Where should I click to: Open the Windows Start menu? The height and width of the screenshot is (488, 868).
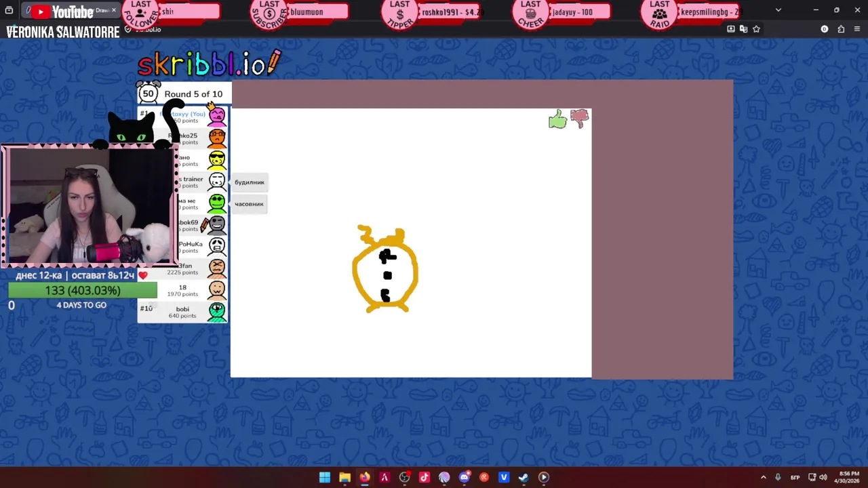click(325, 477)
